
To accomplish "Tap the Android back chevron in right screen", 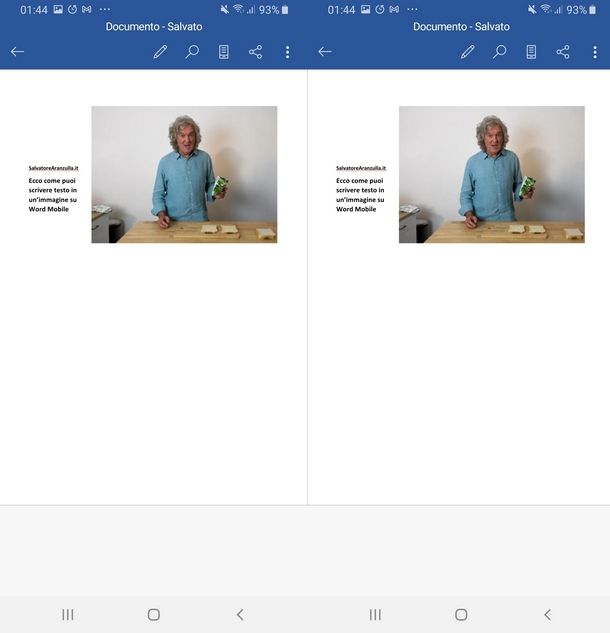I will (x=548, y=614).
